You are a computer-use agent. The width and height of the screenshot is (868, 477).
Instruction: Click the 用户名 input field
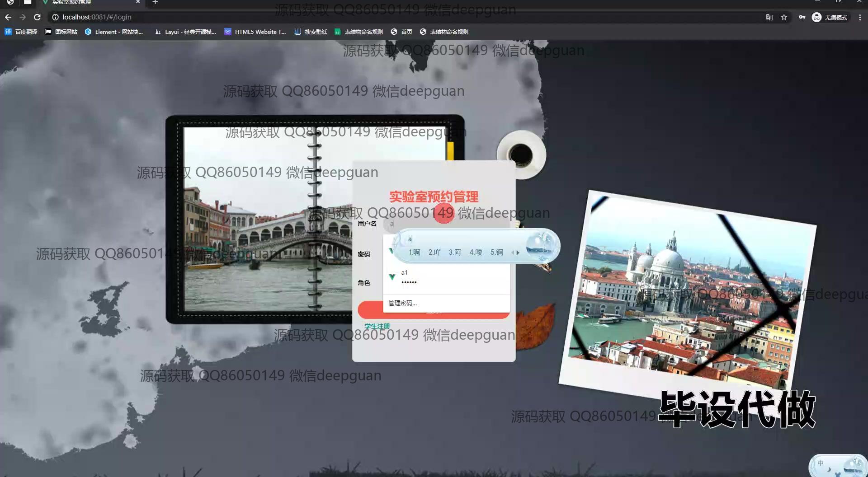(446, 224)
